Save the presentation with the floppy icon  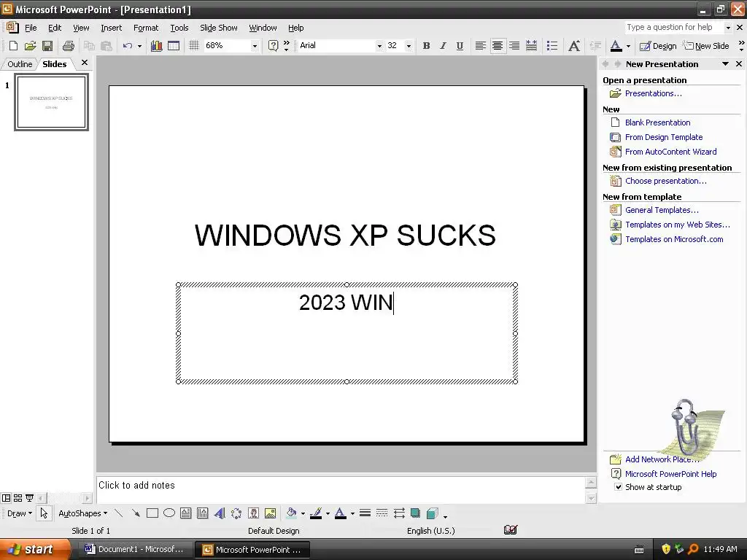pyautogui.click(x=47, y=46)
